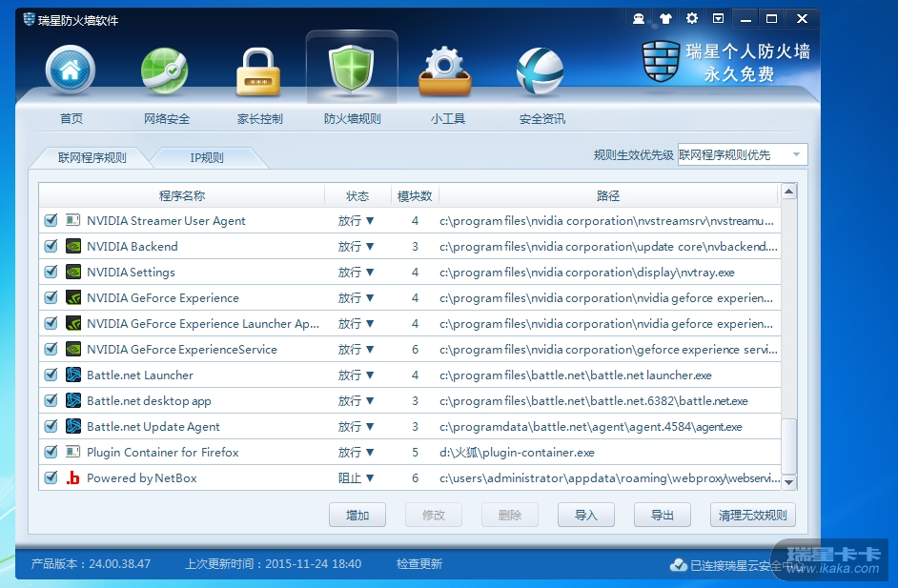Open the Network Security globe icon

point(164,71)
